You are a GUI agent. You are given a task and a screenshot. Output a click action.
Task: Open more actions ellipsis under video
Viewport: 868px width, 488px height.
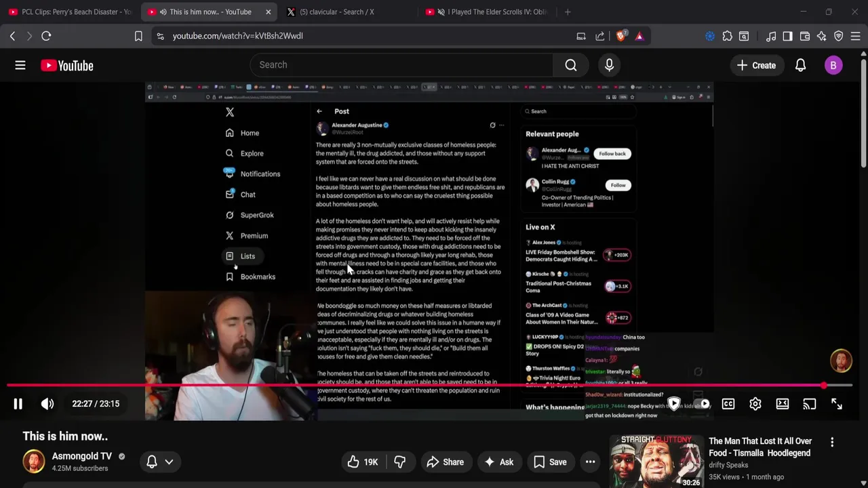591,462
